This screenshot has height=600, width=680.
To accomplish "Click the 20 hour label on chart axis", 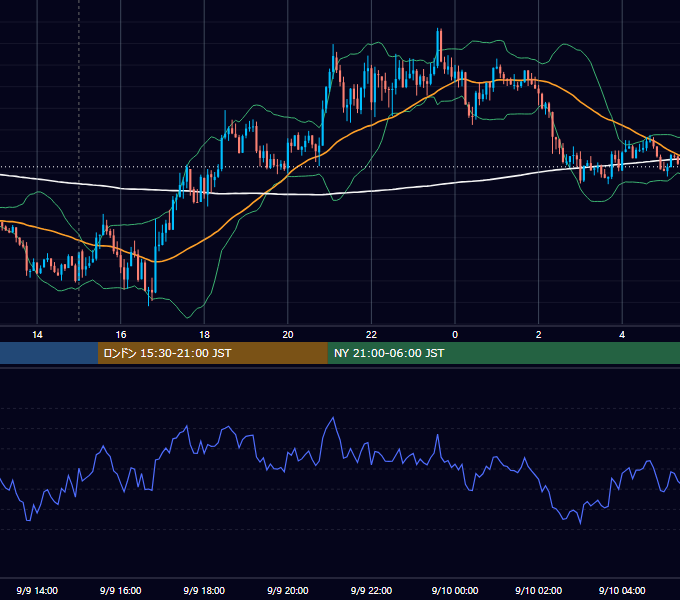I will click(288, 335).
